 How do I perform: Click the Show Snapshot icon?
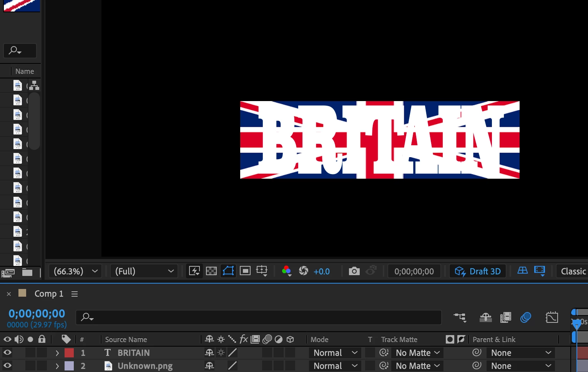coord(371,271)
